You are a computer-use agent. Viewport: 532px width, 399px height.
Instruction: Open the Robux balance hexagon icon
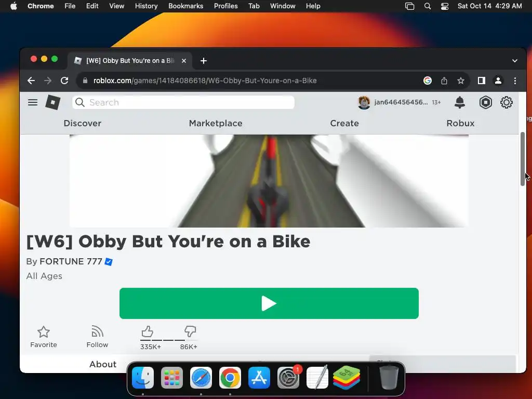point(486,102)
